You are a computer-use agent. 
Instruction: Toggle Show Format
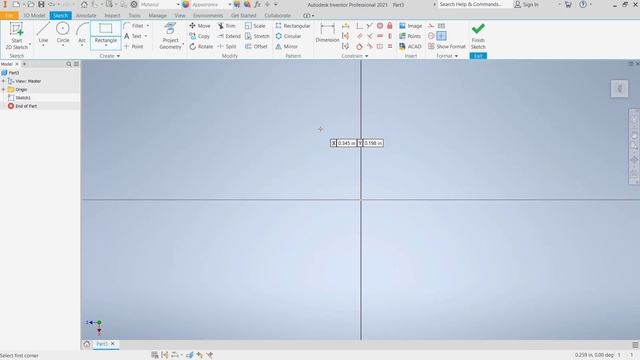coord(447,47)
